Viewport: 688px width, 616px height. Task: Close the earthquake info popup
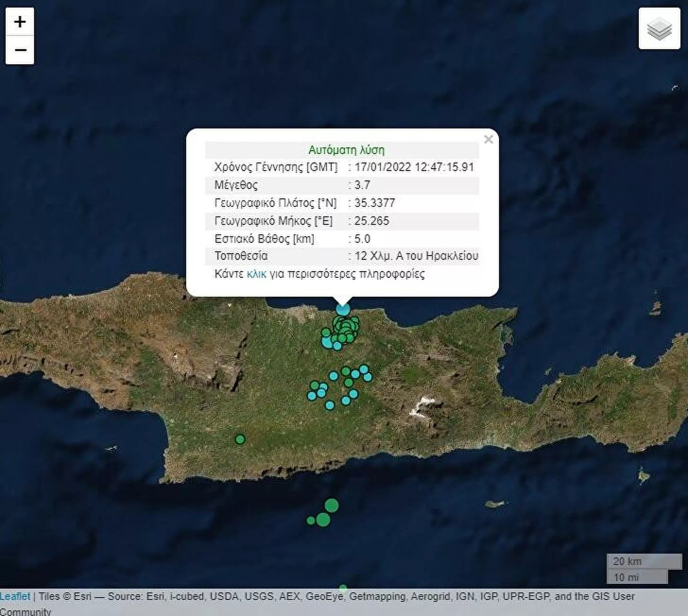tap(488, 139)
